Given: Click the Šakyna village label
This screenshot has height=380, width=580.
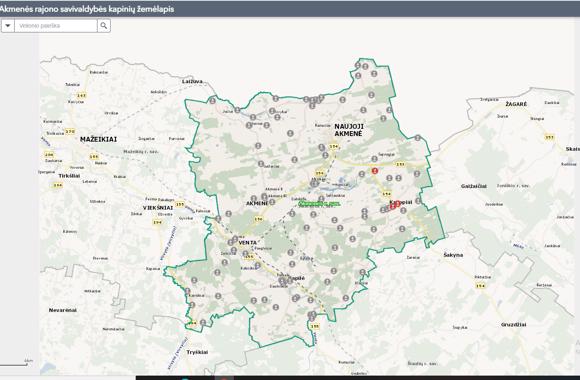Looking at the screenshot, I should (x=453, y=255).
